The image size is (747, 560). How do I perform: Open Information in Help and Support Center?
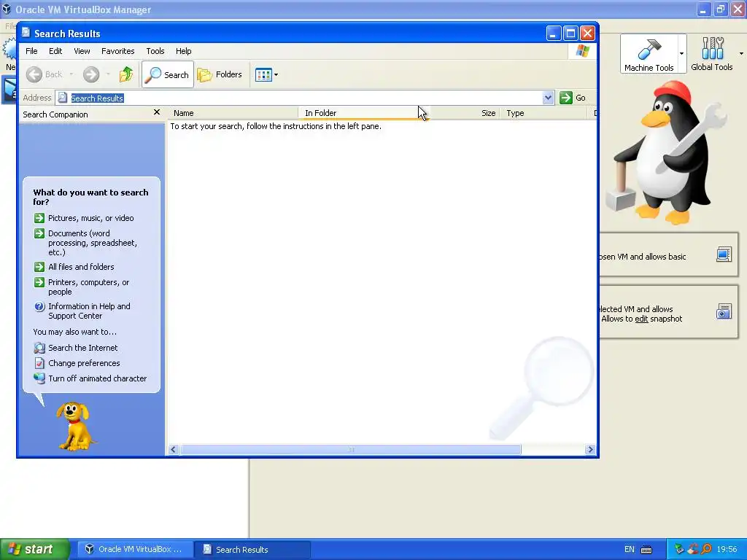pos(89,311)
